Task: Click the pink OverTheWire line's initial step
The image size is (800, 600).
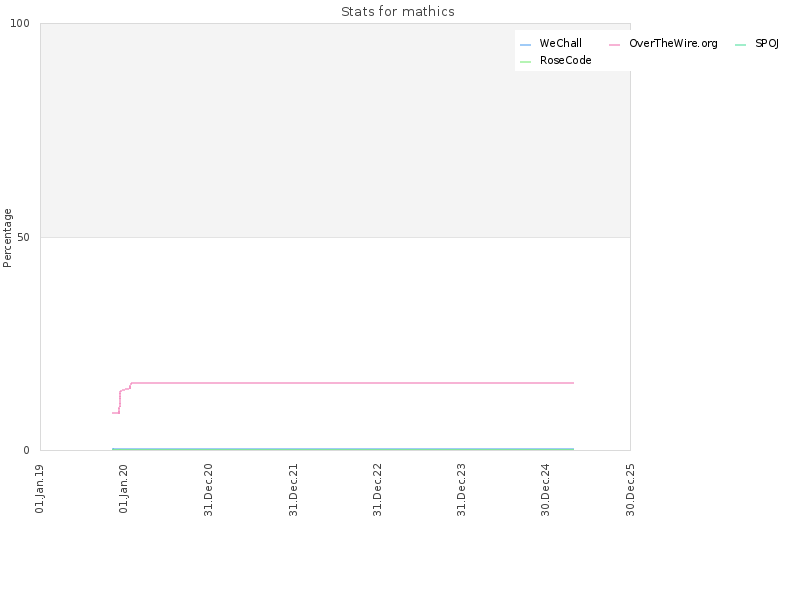Action: click(116, 413)
